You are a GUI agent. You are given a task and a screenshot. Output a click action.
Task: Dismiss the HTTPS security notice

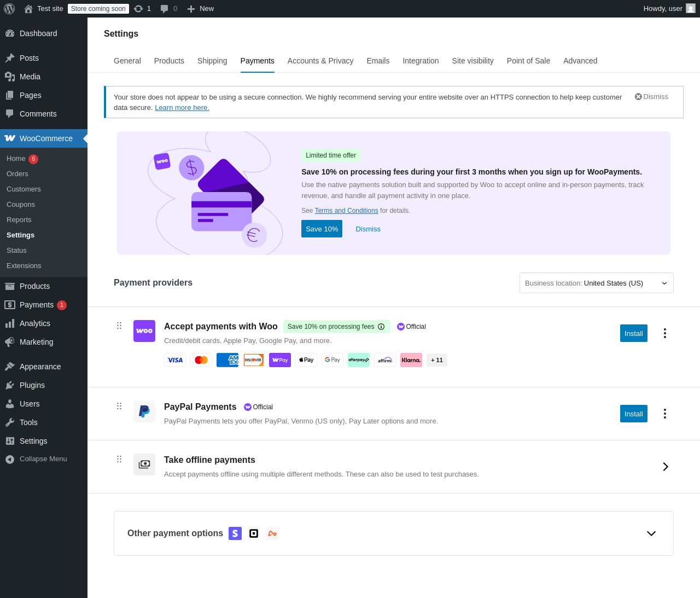(x=651, y=97)
